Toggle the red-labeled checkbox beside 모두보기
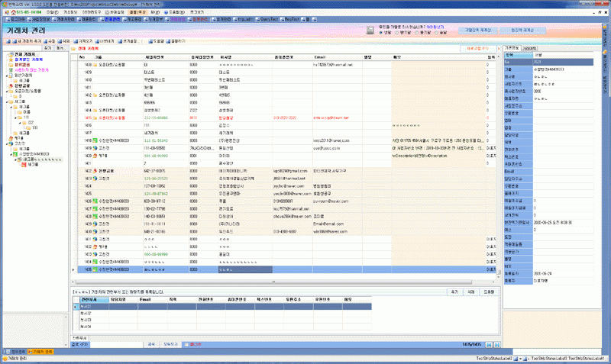Viewport: 611px width, 364px height. coord(186,344)
